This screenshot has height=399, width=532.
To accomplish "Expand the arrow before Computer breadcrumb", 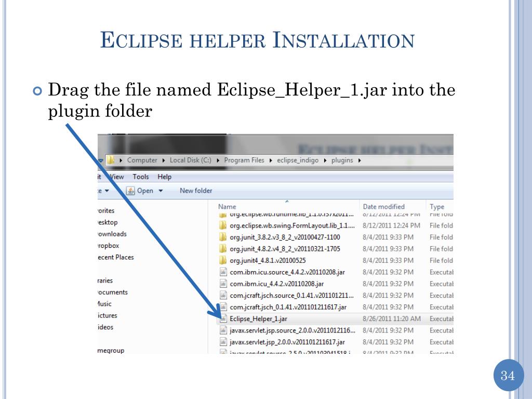I will click(x=121, y=160).
